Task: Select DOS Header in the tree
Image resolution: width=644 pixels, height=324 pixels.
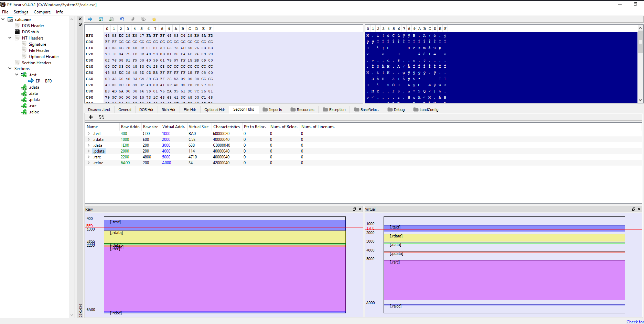Action: coord(33,26)
